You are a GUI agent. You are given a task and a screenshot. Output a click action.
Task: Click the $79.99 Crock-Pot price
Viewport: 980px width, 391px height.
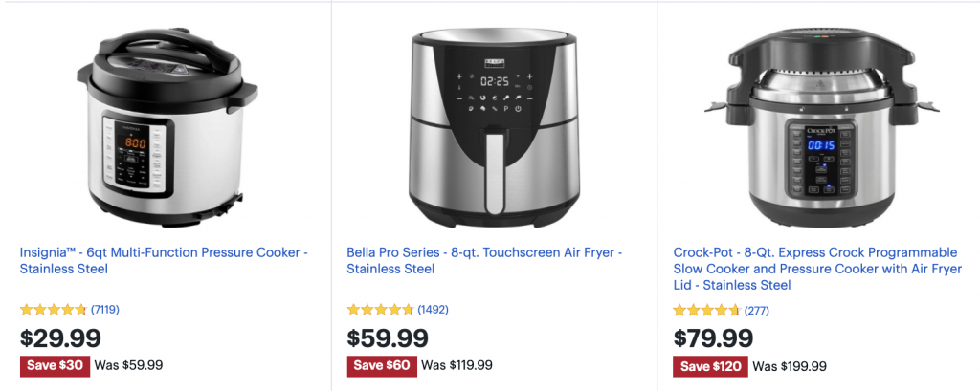[713, 338]
